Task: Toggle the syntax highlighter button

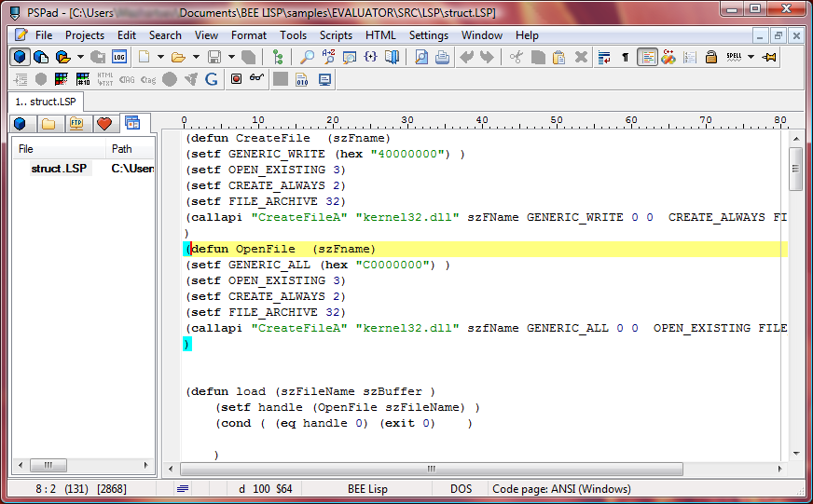Action: pyautogui.click(x=647, y=57)
